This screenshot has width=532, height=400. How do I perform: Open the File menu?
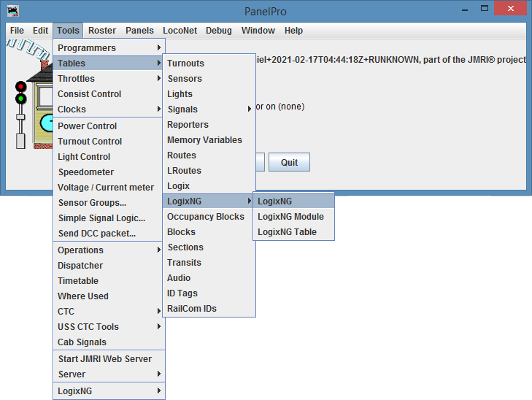pos(17,31)
